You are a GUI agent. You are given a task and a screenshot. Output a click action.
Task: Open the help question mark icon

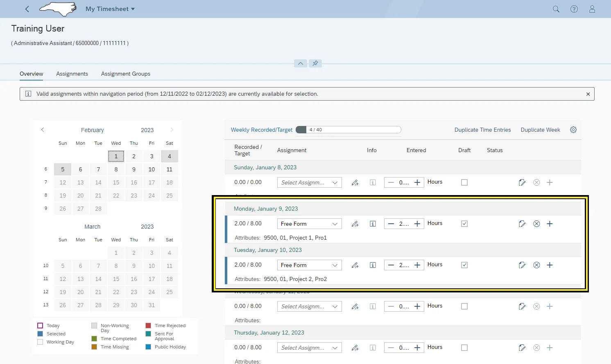tap(574, 9)
